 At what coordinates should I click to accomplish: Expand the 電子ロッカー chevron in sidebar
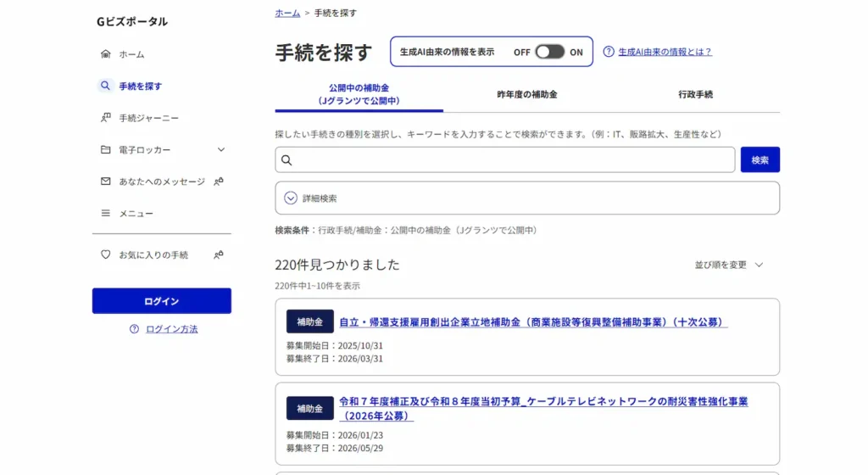(x=221, y=150)
